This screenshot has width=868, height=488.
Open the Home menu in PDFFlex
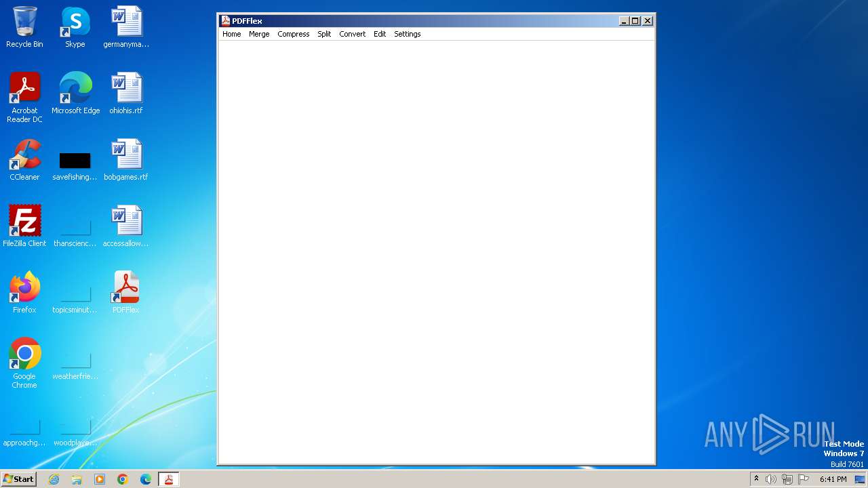coord(231,34)
